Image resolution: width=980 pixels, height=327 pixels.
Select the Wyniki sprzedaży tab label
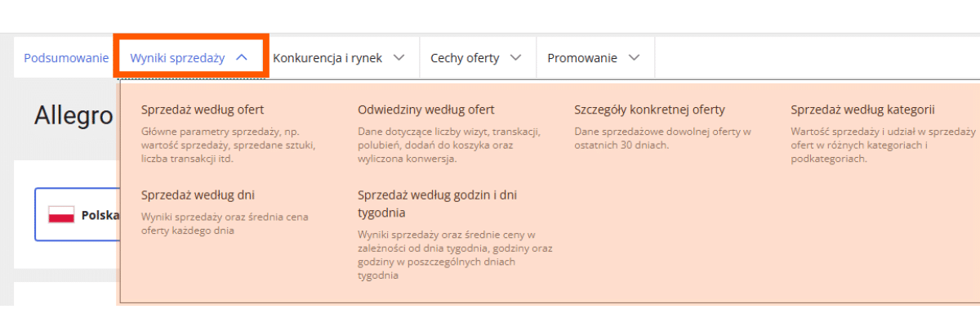177,58
